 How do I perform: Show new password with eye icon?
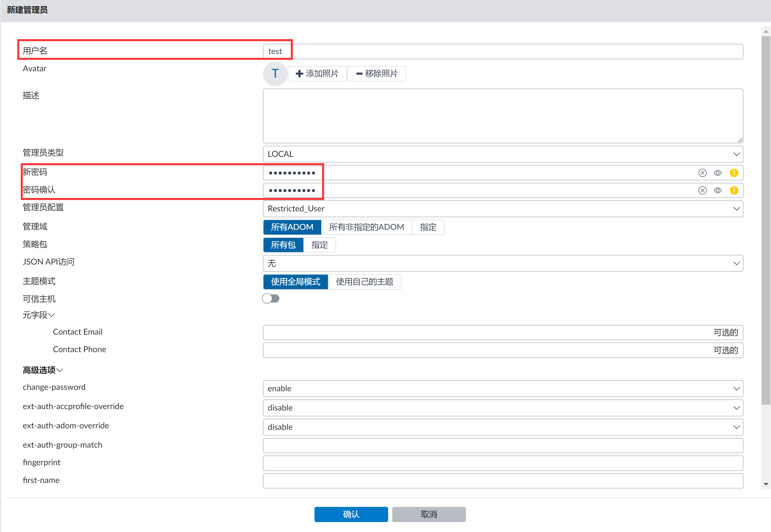(x=718, y=173)
